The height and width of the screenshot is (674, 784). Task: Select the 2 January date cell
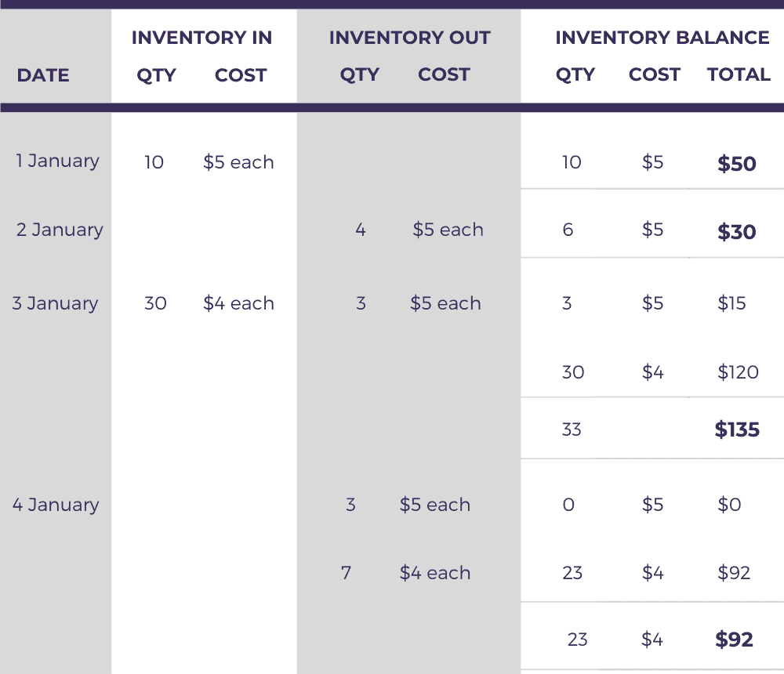(60, 230)
